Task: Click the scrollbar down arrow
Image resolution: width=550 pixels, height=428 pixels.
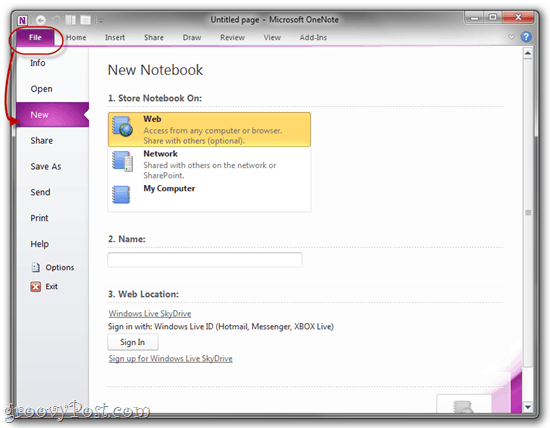Action: [x=528, y=407]
